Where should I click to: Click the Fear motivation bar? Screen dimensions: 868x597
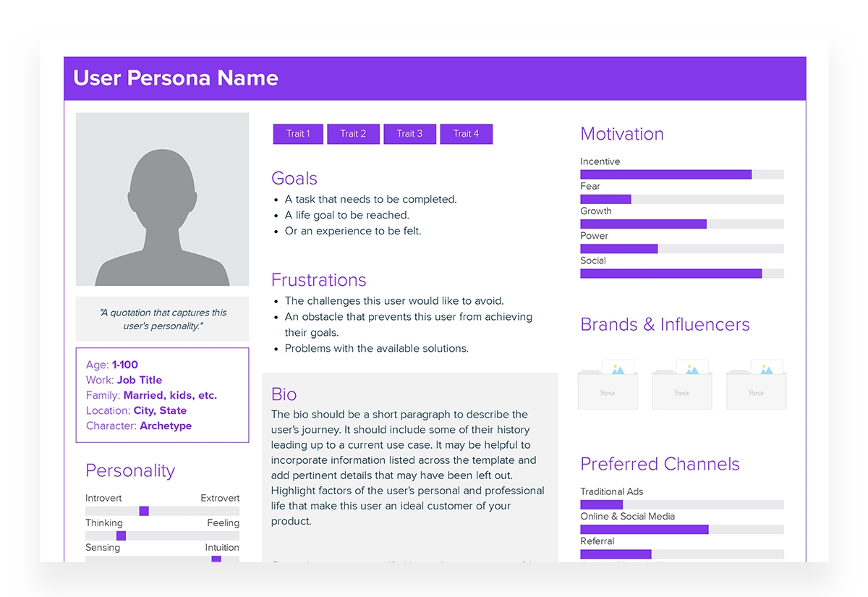[605, 198]
